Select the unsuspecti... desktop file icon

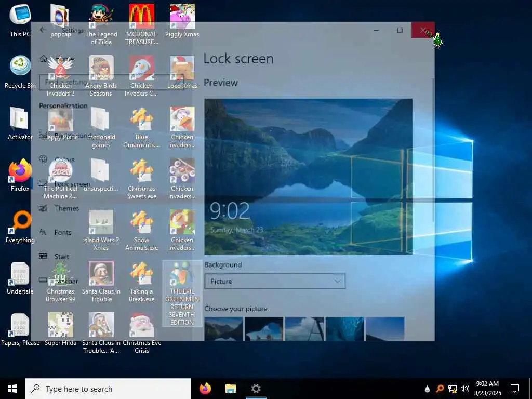tap(101, 175)
